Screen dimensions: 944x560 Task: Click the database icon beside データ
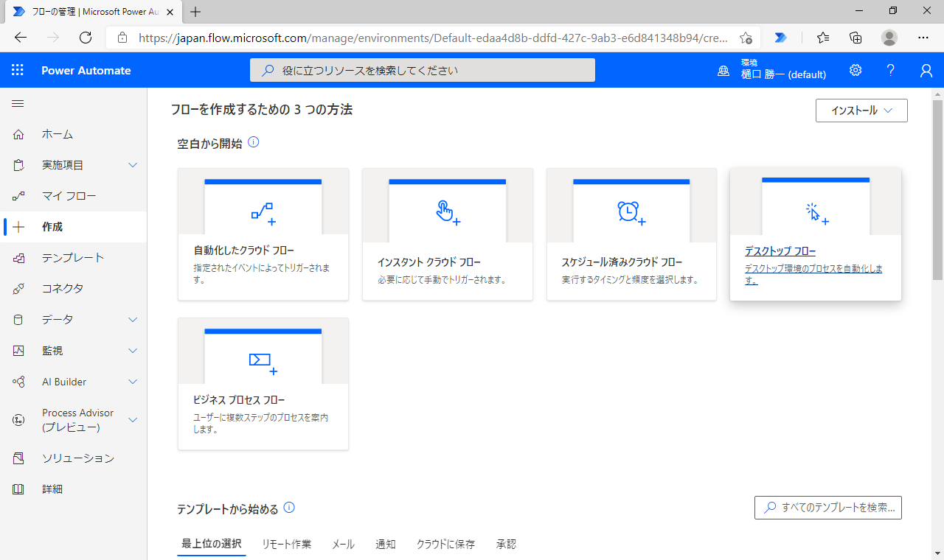[18, 320]
